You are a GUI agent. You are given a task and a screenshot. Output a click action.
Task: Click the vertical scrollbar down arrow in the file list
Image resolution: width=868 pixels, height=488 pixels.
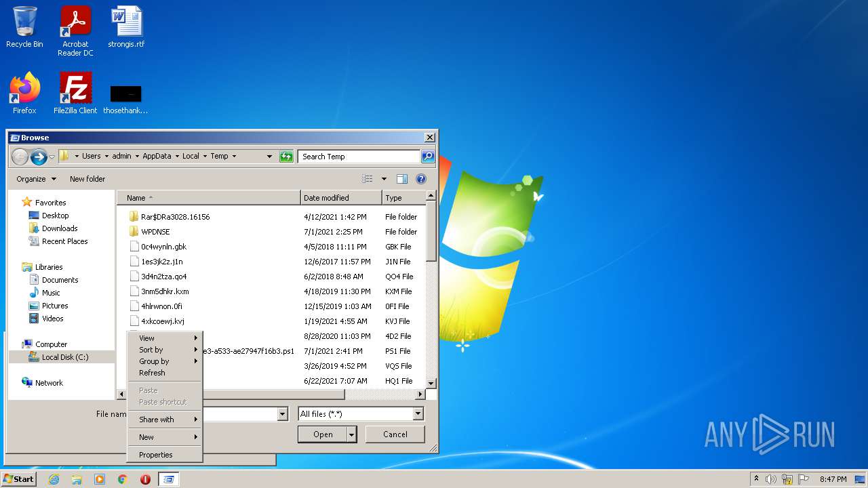[x=431, y=384]
